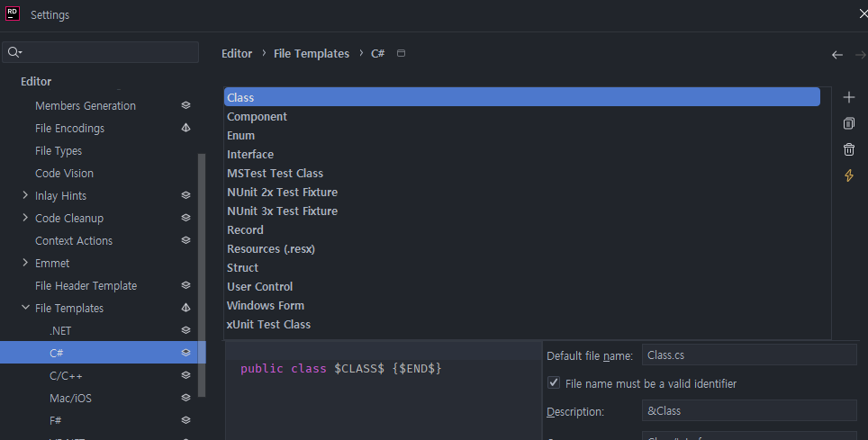Select the Enum template
This screenshot has height=440, width=868.
(522, 135)
